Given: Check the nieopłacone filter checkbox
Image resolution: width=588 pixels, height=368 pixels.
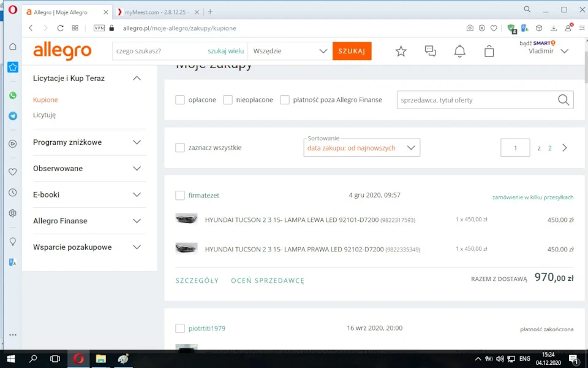Looking at the screenshot, I should 228,100.
